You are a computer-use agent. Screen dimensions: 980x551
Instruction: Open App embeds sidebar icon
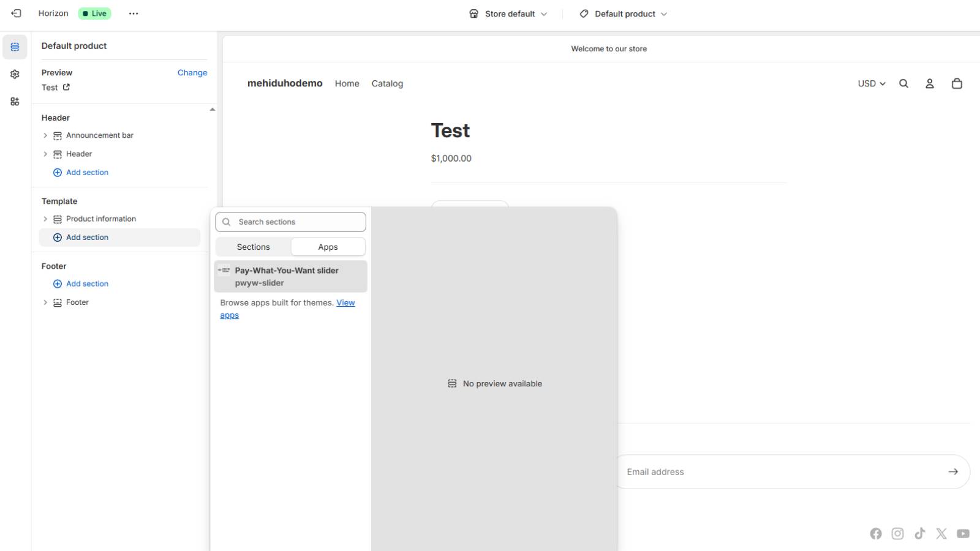[15, 102]
